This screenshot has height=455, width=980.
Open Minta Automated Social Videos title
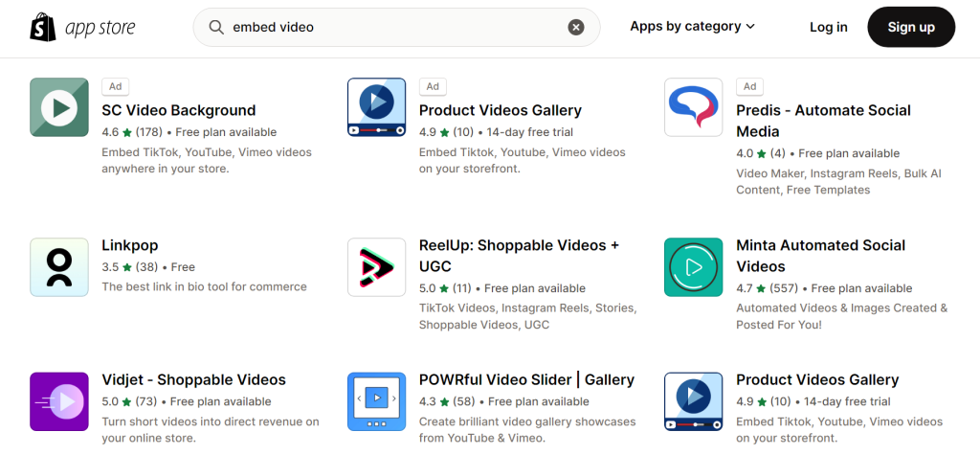[x=820, y=256]
